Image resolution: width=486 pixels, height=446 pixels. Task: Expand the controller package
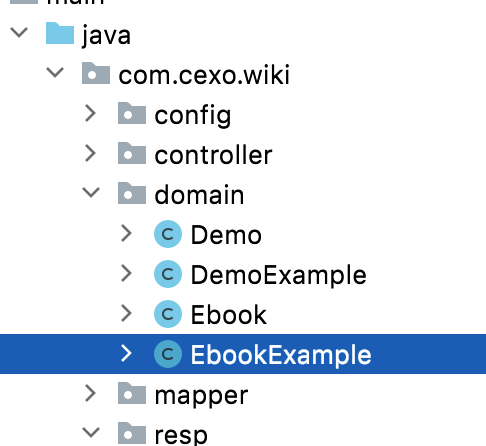tap(90, 153)
